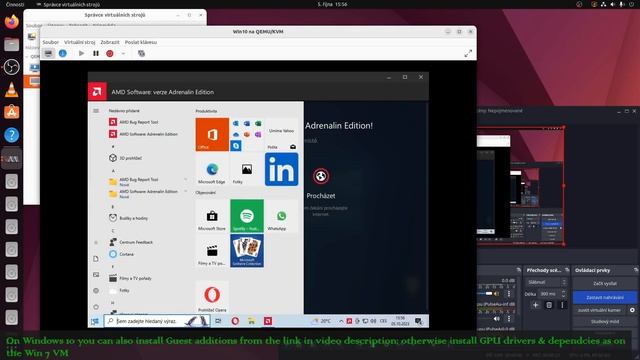640x360 pixels.
Task: Focus the Windows taskbar search box
Action: [157, 321]
